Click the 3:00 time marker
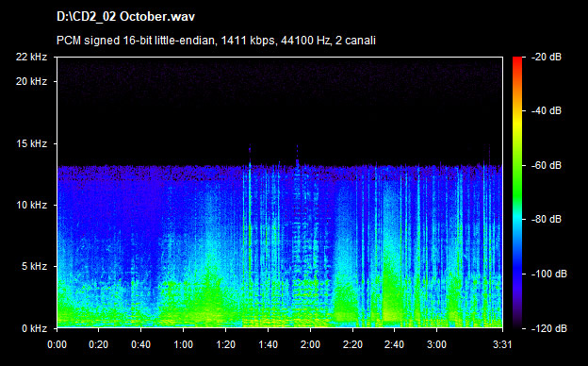The width and height of the screenshot is (588, 366). point(437,344)
